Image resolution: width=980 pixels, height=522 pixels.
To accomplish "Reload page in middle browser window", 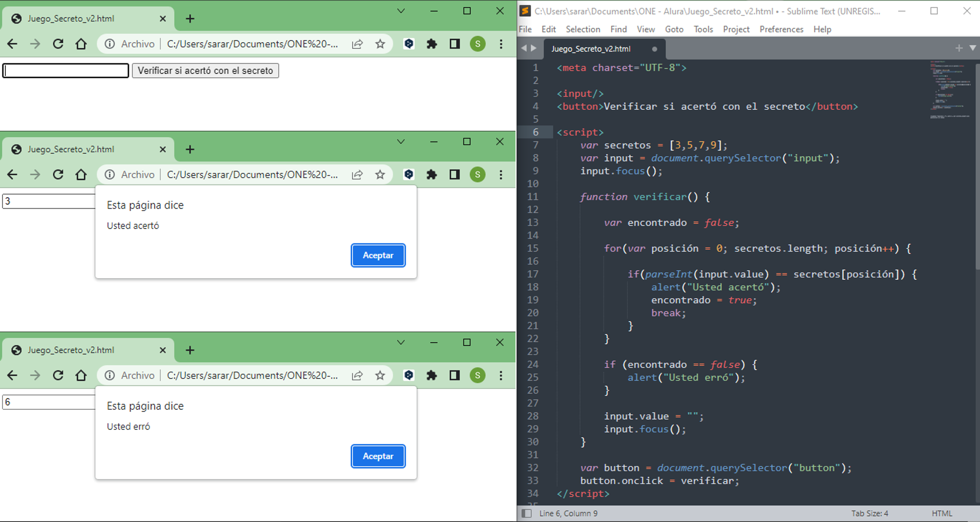I will (x=58, y=175).
